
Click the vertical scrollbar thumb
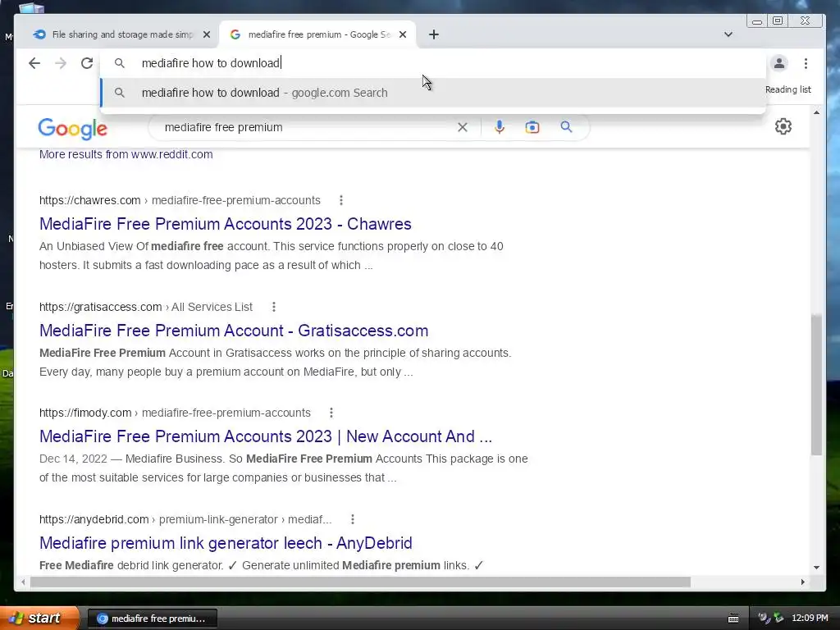click(816, 385)
